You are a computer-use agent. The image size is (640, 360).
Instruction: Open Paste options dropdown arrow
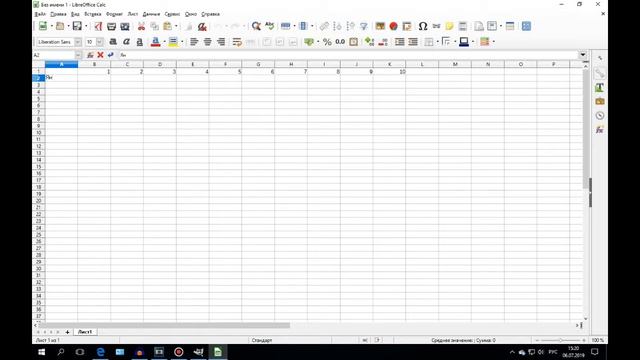(x=176, y=27)
